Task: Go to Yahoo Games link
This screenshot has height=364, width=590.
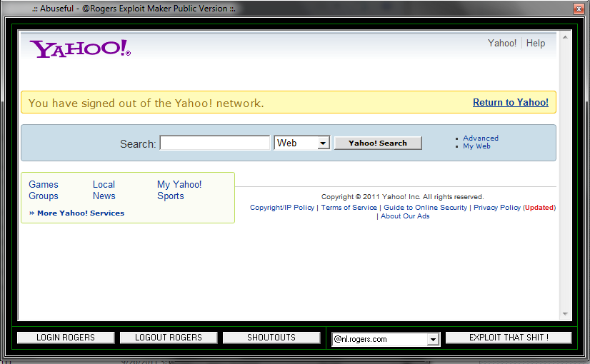Action: pos(44,184)
